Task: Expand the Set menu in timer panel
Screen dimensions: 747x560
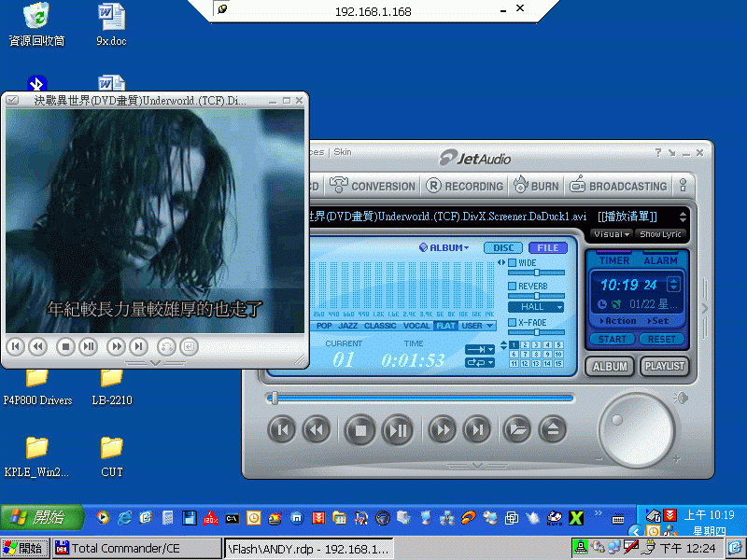Action: coord(658,321)
